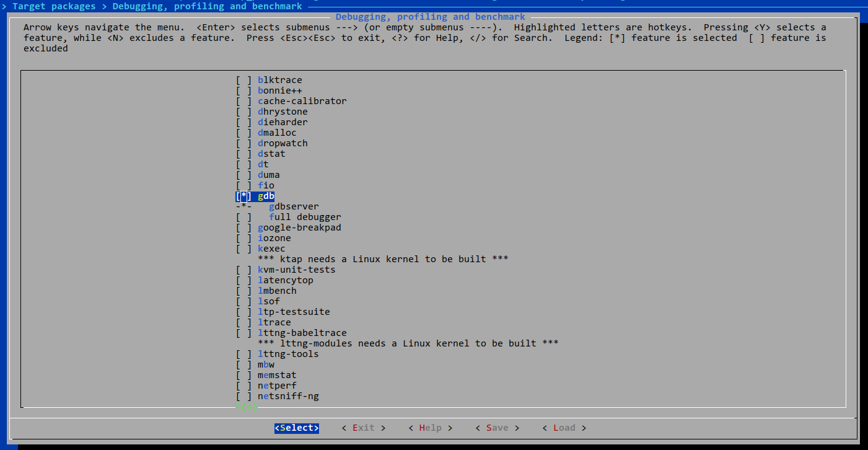Toggle kexec checkbox

tap(243, 249)
